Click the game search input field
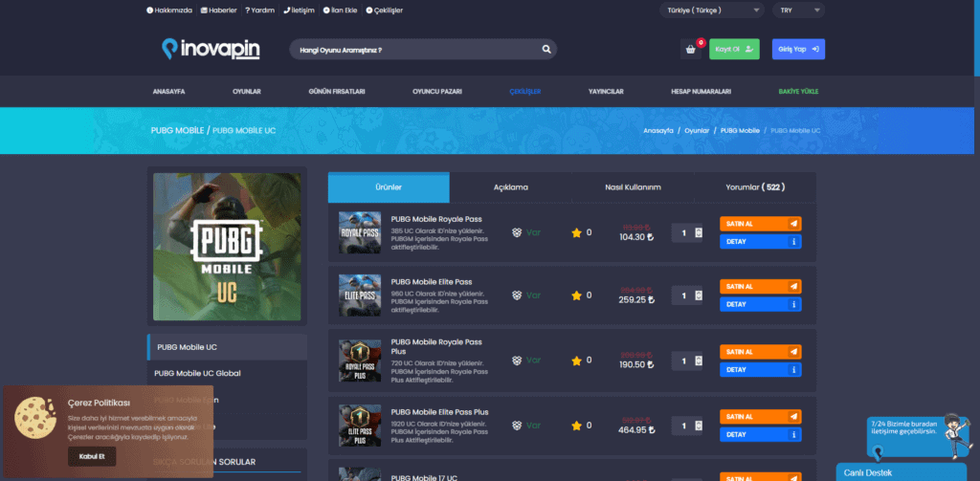 (415, 50)
